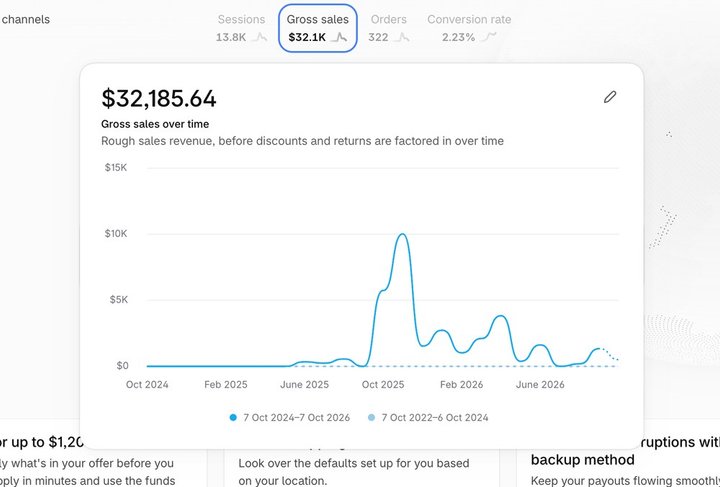Click the $10K y-axis label
Image resolution: width=720 pixels, height=487 pixels.
(x=116, y=234)
